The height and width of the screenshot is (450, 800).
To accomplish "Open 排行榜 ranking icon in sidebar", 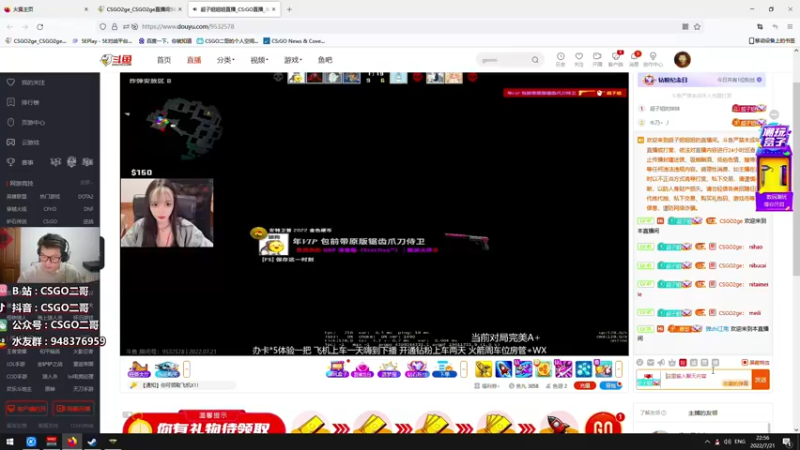I will coord(11,102).
